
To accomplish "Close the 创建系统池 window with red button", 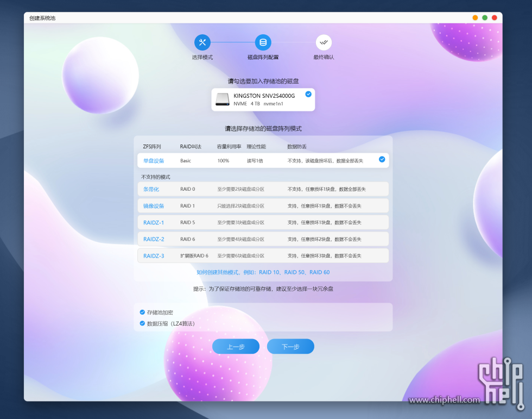I will click(x=495, y=17).
